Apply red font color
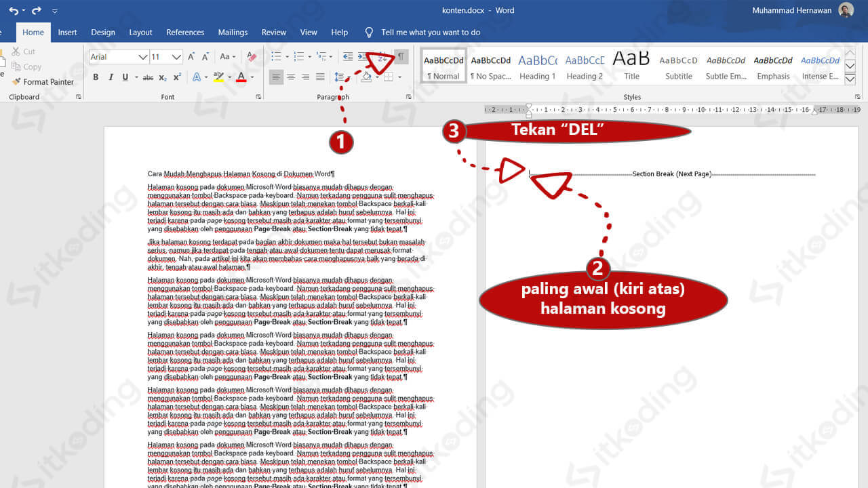 [241, 77]
